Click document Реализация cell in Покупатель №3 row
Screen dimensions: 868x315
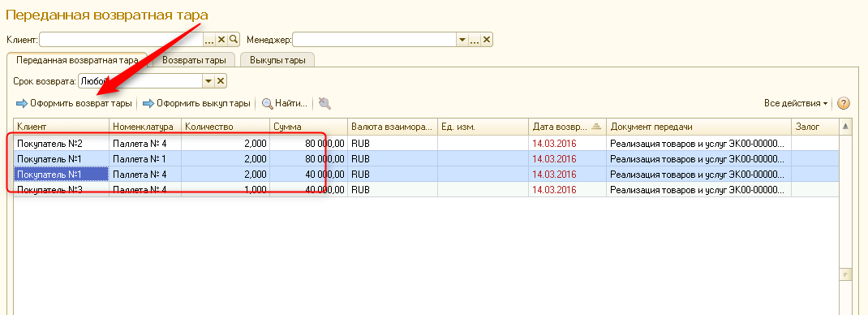[699, 190]
